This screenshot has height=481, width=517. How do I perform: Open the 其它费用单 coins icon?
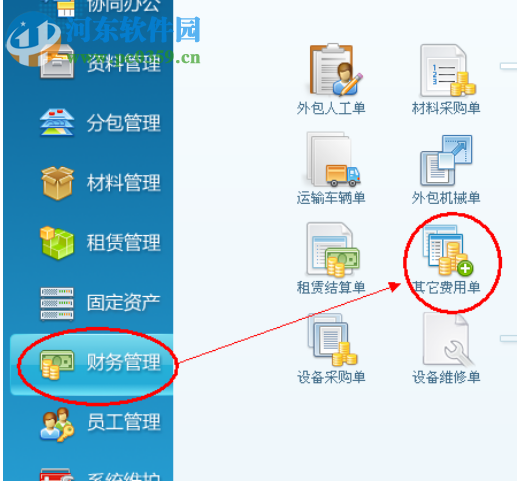click(x=448, y=250)
